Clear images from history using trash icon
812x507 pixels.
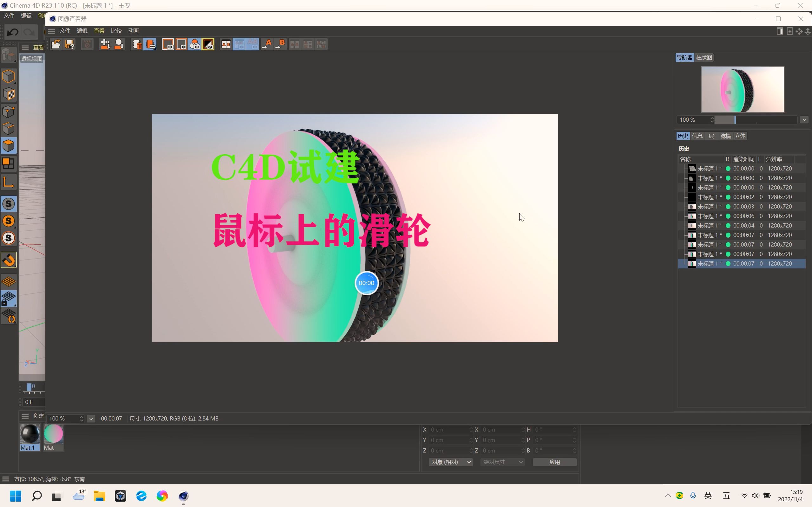(x=137, y=44)
